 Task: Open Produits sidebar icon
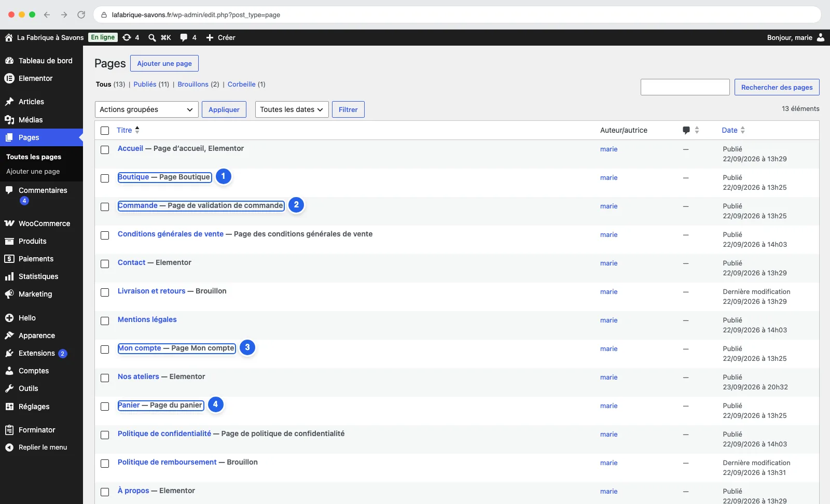[x=9, y=241]
